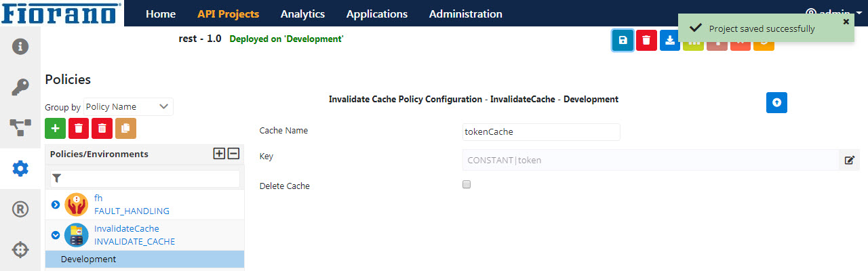Expand the fh FAULT_HANDLING policy

[x=56, y=205]
